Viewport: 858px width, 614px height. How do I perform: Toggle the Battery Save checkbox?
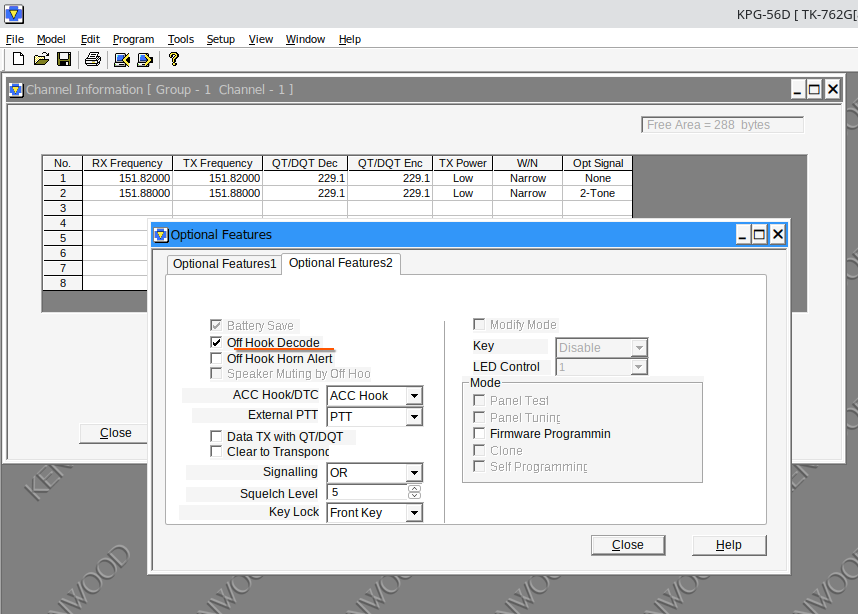point(216,325)
